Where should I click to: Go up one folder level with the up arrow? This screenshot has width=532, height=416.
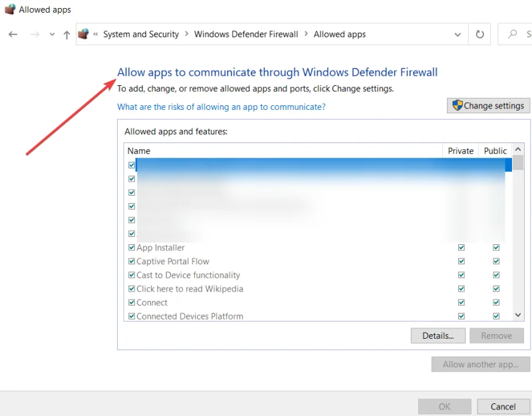point(66,34)
